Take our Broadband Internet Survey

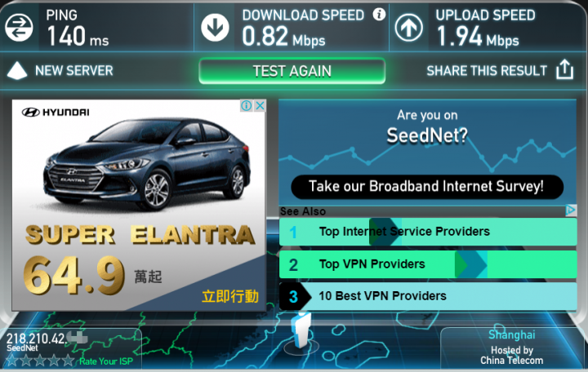click(x=427, y=187)
